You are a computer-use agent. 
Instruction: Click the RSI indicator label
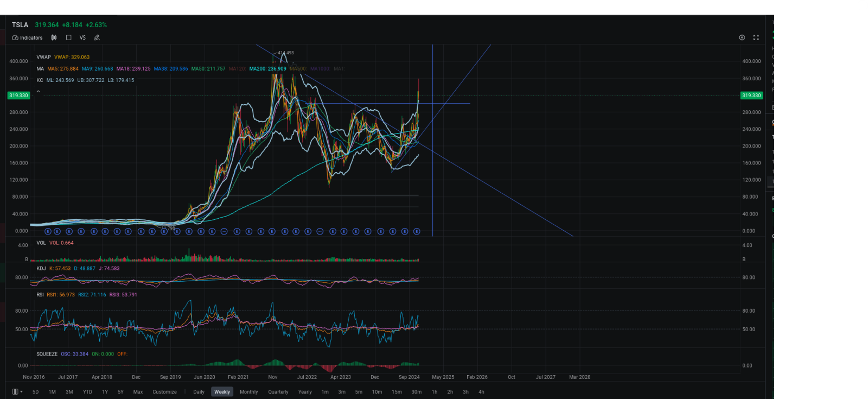coord(40,295)
